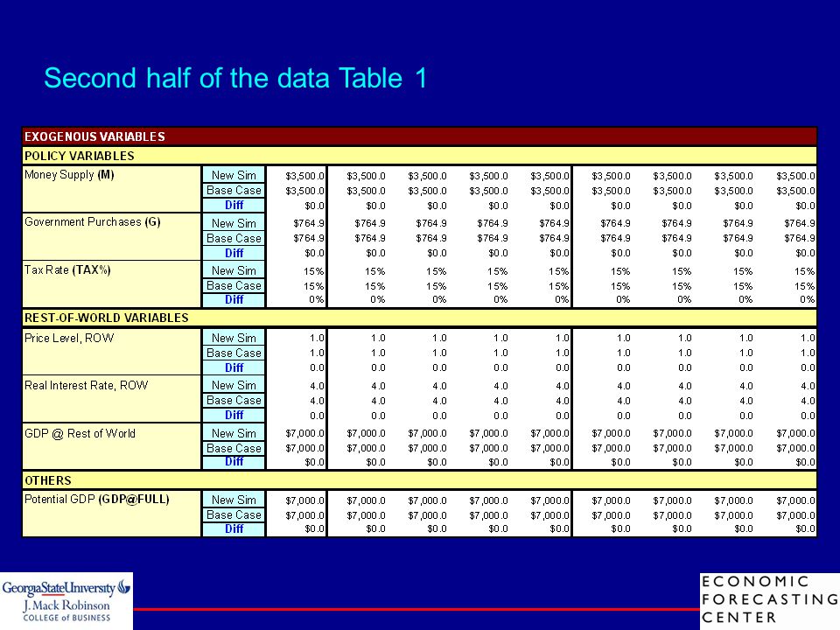
Task: Click rightmost $0.0 value in Government Purchases Diff row
Action: click(805, 253)
